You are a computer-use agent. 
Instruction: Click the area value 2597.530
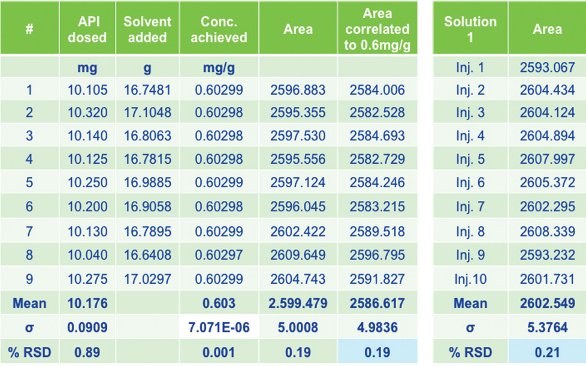pos(298,136)
